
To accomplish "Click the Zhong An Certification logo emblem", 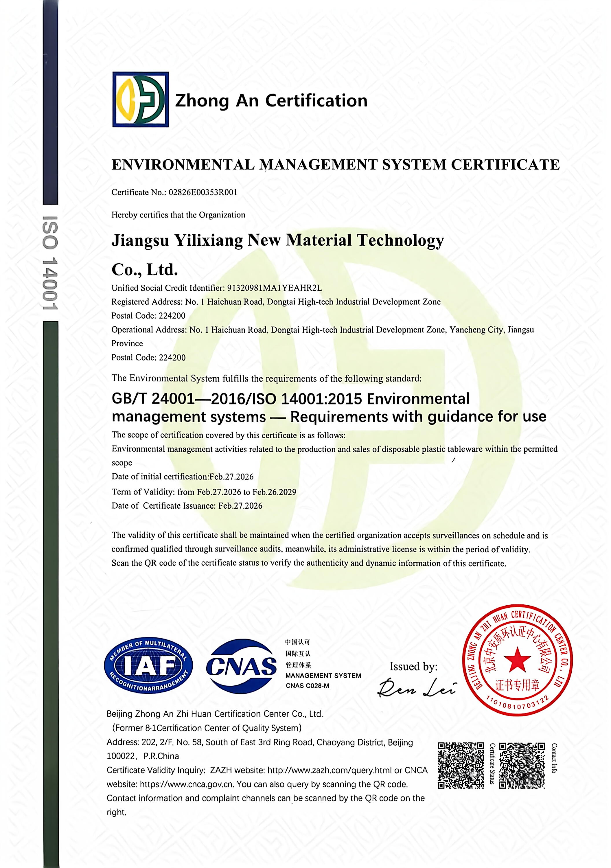I will pyautogui.click(x=141, y=100).
